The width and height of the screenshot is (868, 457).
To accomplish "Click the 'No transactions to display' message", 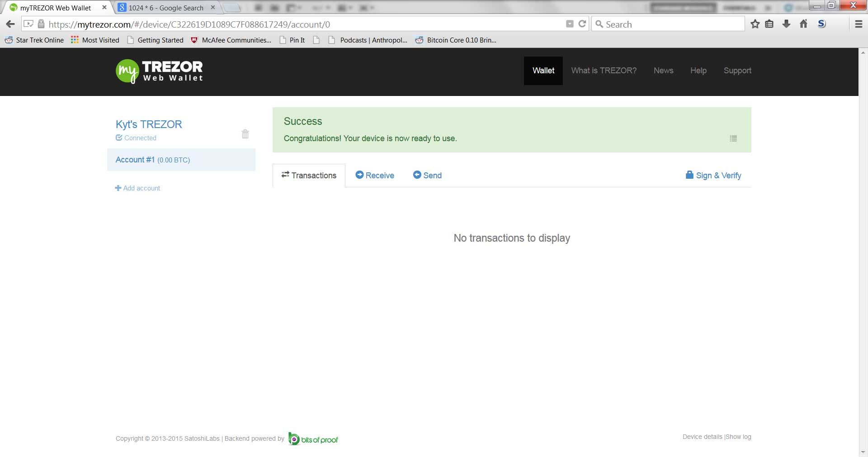I will tap(512, 238).
